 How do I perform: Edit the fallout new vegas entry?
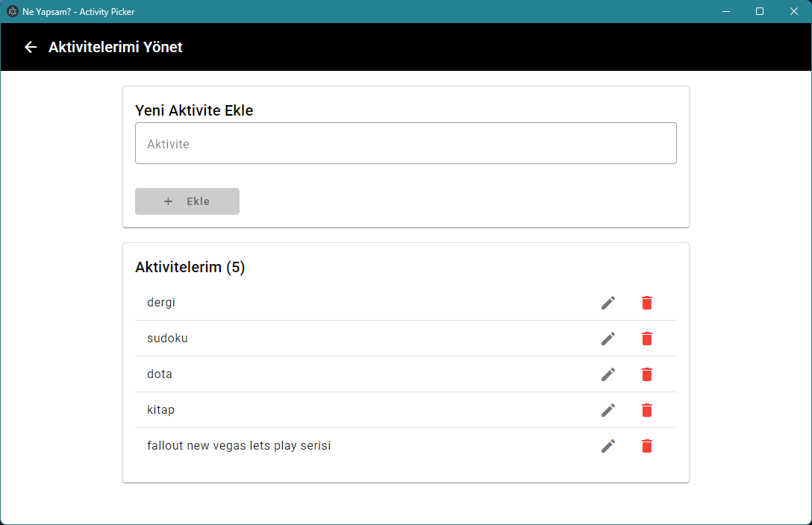click(x=608, y=446)
